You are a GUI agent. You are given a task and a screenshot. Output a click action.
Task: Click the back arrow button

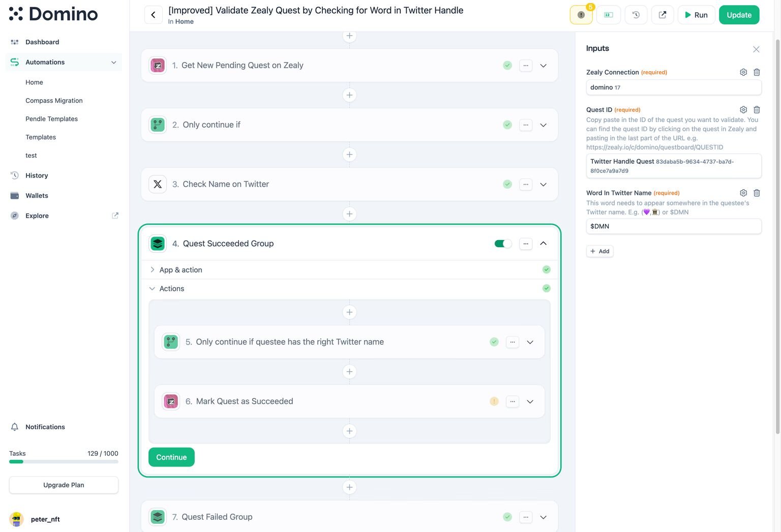pos(153,15)
